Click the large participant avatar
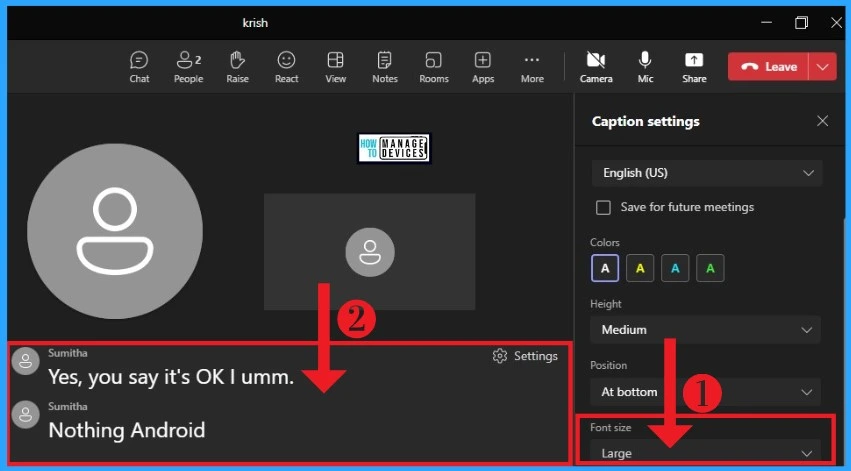Viewport: 851px width, 471px height. 115,231
